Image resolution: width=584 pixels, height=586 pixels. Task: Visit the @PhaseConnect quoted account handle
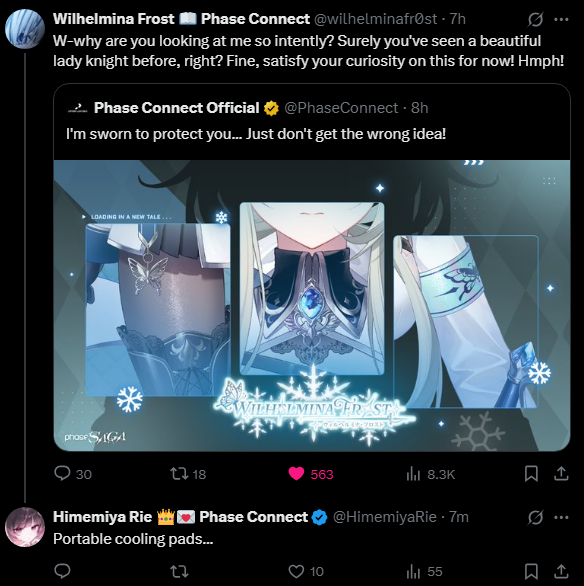click(341, 108)
